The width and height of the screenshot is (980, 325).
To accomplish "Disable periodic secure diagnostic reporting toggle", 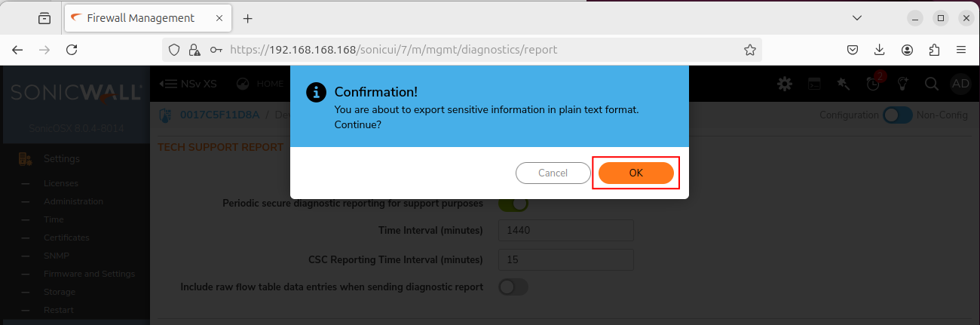I will tap(513, 204).
